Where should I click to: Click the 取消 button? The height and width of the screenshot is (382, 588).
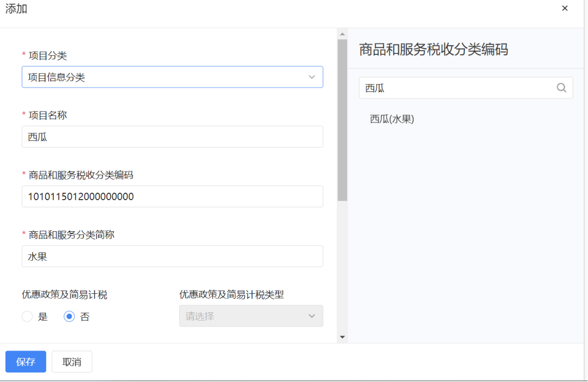[72, 362]
